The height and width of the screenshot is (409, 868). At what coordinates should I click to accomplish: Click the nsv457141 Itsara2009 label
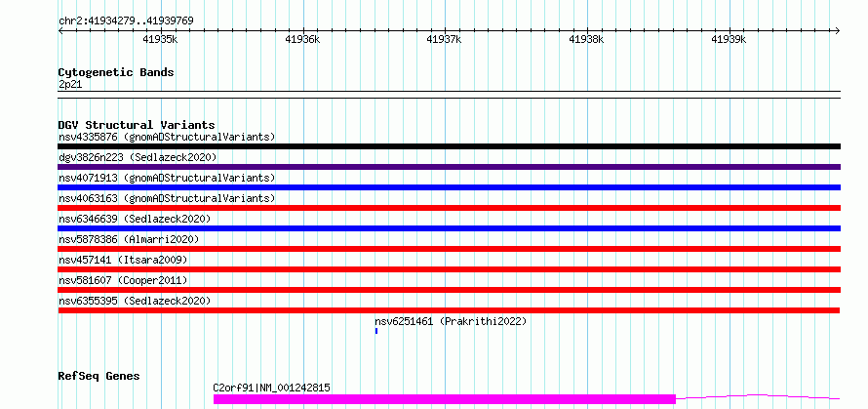pyautogui.click(x=123, y=260)
